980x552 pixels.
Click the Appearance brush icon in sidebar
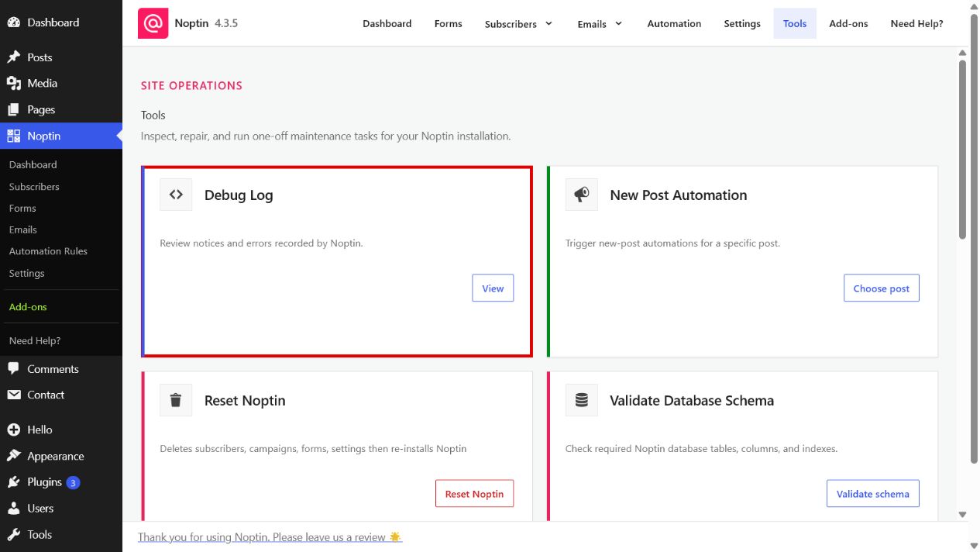[x=14, y=456]
